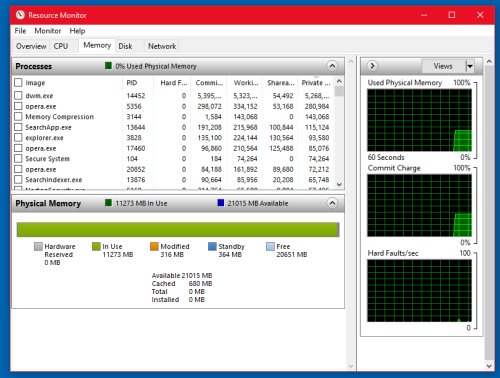Hide the graphs pane with arrow button

click(372, 66)
